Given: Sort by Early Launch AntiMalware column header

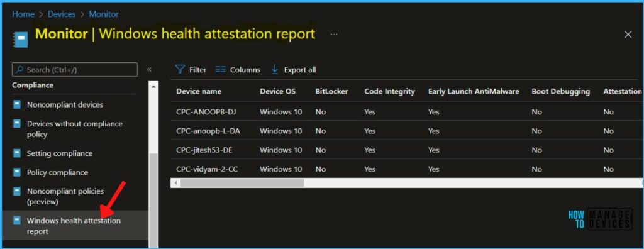Looking at the screenshot, I should click(x=474, y=91).
